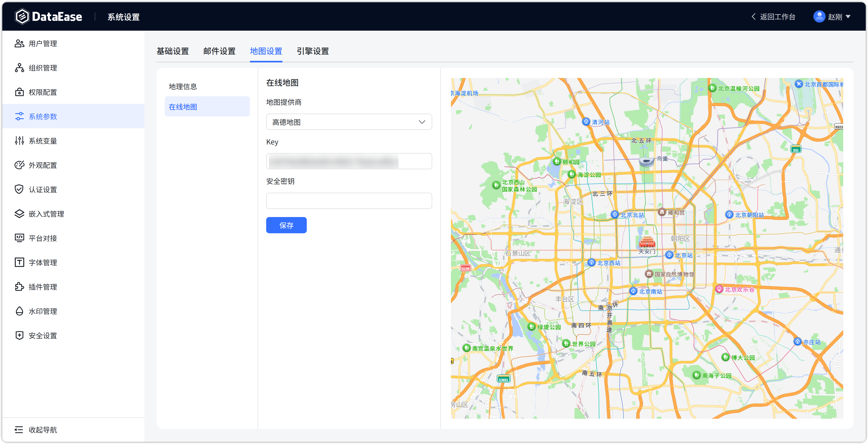Image resolution: width=868 pixels, height=444 pixels.
Task: Open 用户管理 in the sidebar
Action: tap(73, 43)
